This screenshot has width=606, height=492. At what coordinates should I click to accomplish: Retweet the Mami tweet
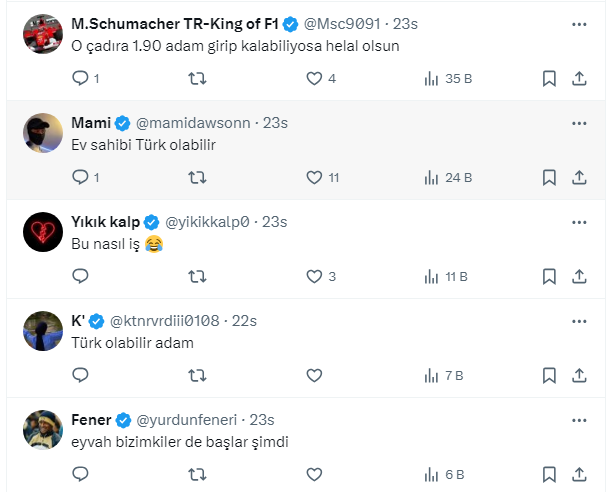pyautogui.click(x=198, y=177)
